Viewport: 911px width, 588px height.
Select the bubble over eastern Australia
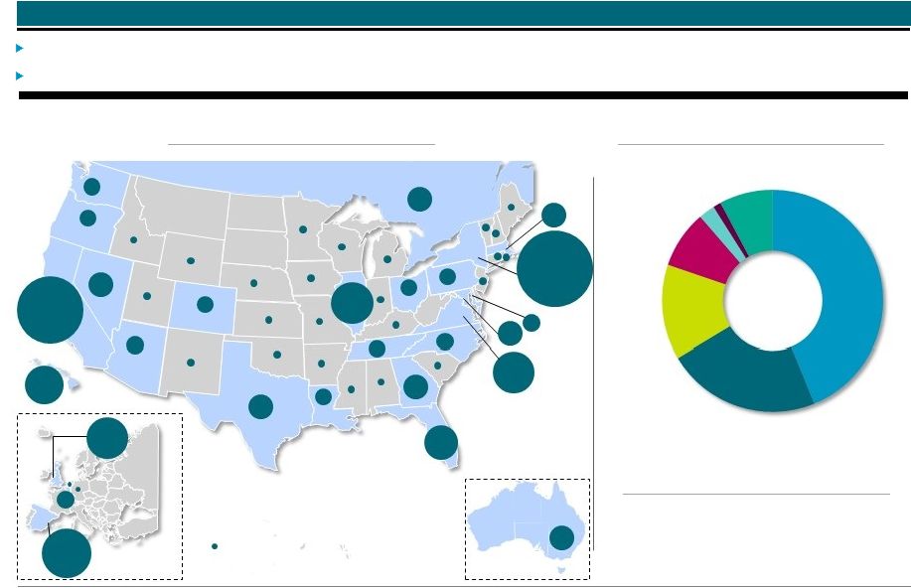tap(562, 538)
